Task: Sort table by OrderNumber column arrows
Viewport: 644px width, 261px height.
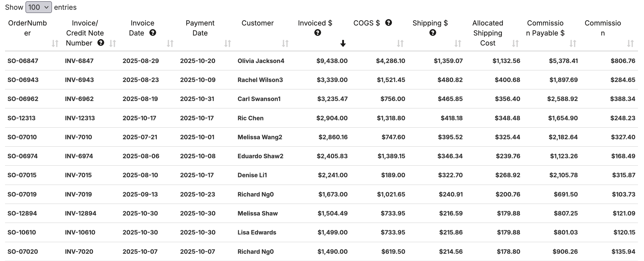Action: click(x=55, y=43)
